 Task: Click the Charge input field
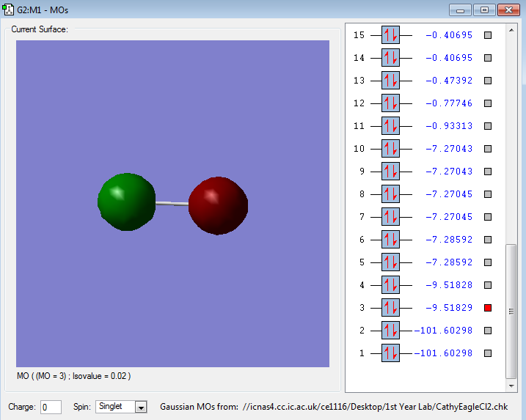coord(51,407)
